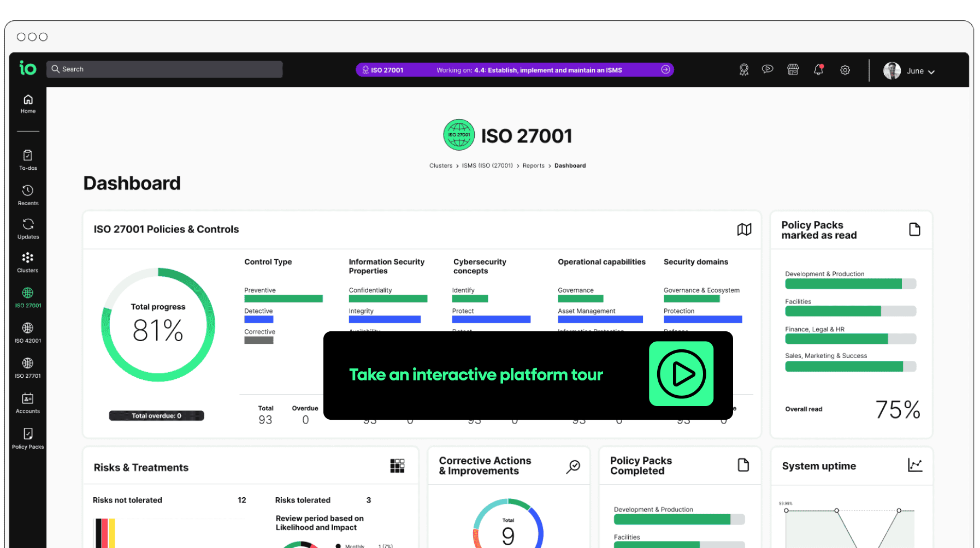Click 'Review period based on Likelihood and Impact'
Image resolution: width=980 pixels, height=548 pixels.
pos(320,523)
